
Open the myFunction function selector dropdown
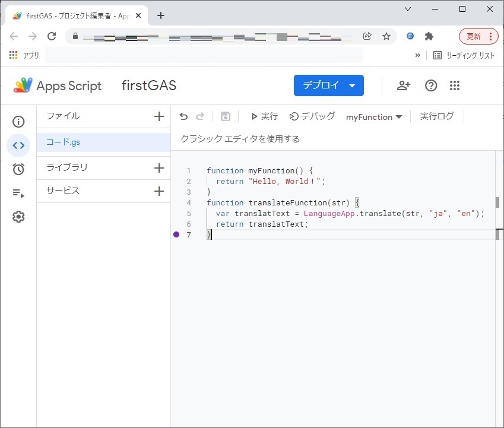pyautogui.click(x=374, y=116)
